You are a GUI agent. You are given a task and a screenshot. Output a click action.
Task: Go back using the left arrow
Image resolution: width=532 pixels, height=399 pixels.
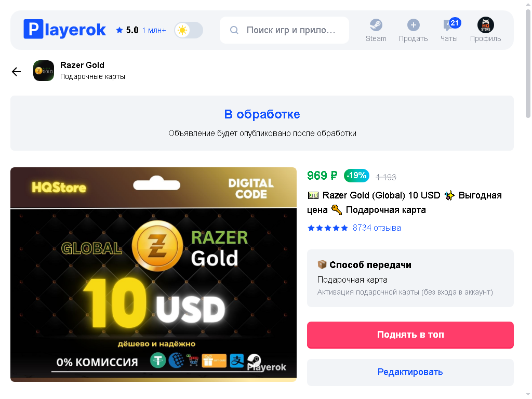pos(16,71)
